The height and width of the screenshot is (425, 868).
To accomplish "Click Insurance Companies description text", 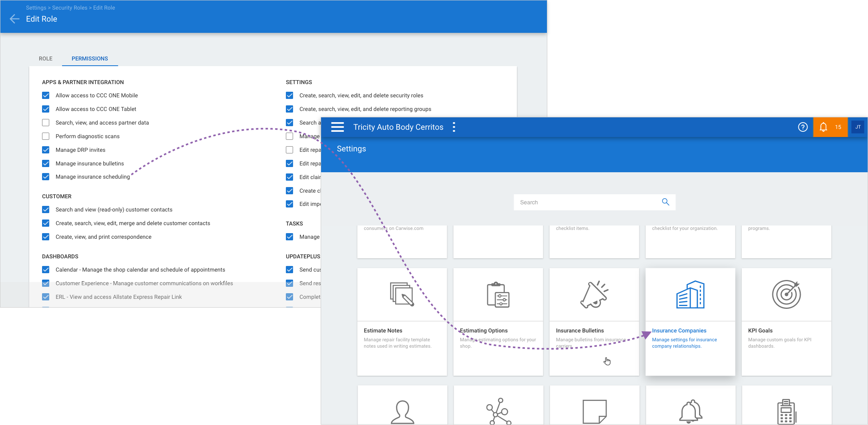I will (684, 343).
